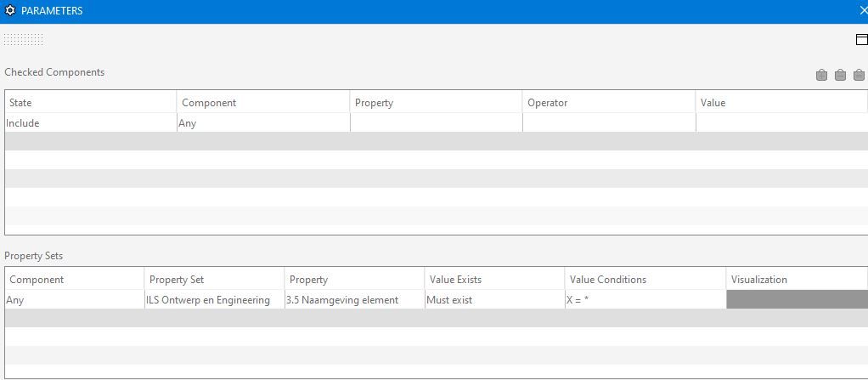Click the Component header in Checked Components
Viewport: 868px width, 380px height.
(263, 103)
